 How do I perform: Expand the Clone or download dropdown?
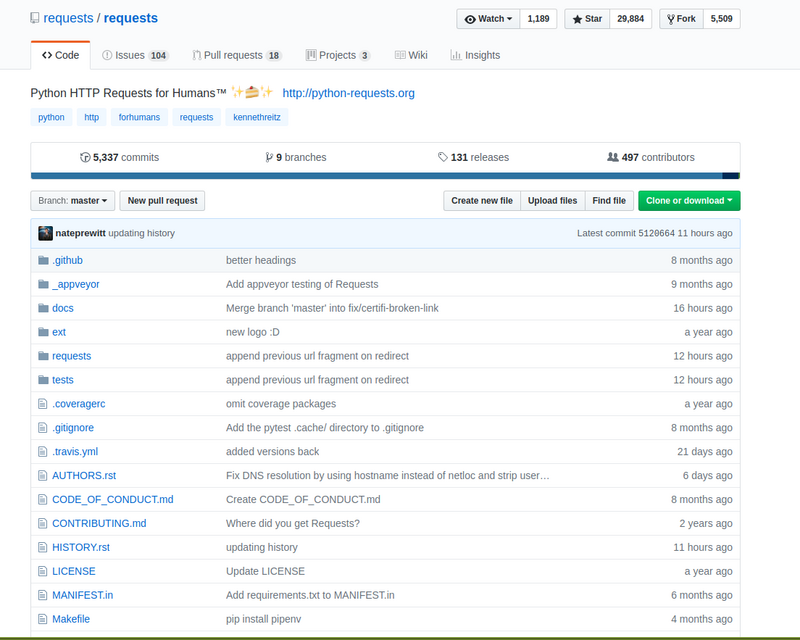689,201
